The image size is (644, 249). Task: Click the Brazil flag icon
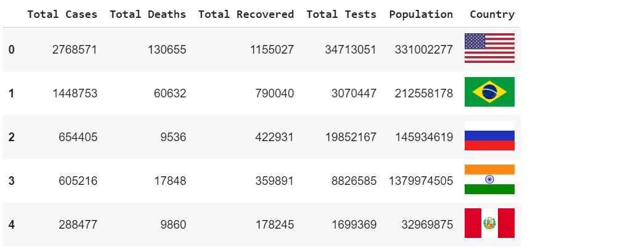pyautogui.click(x=489, y=92)
